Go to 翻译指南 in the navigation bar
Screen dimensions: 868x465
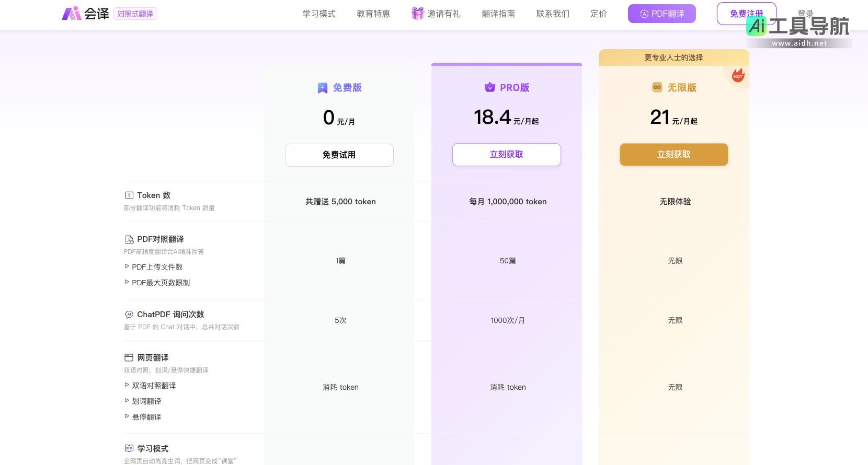click(x=498, y=14)
